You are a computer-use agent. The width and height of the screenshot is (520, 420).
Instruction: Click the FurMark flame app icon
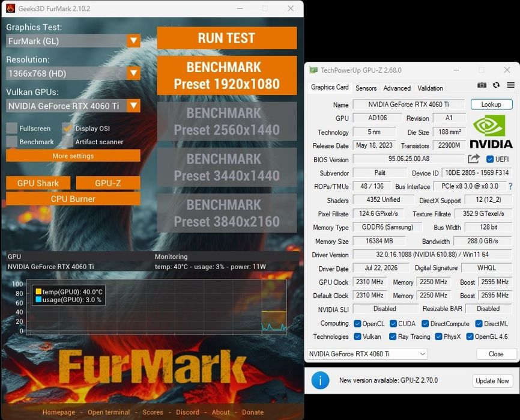11,8
